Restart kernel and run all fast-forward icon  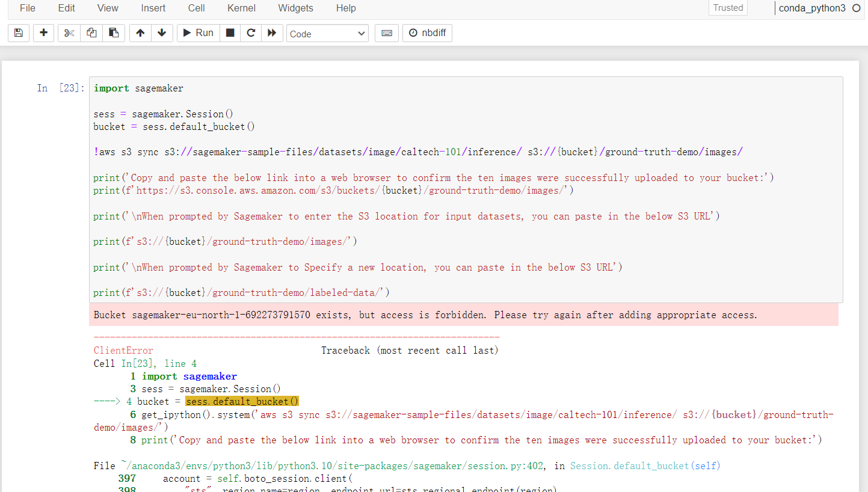point(272,33)
